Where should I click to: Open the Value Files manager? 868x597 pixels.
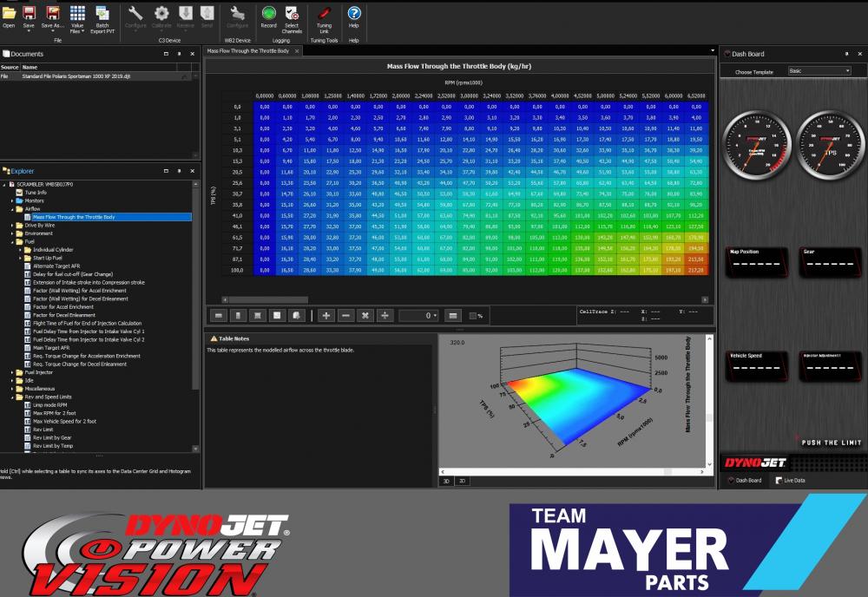click(x=76, y=19)
